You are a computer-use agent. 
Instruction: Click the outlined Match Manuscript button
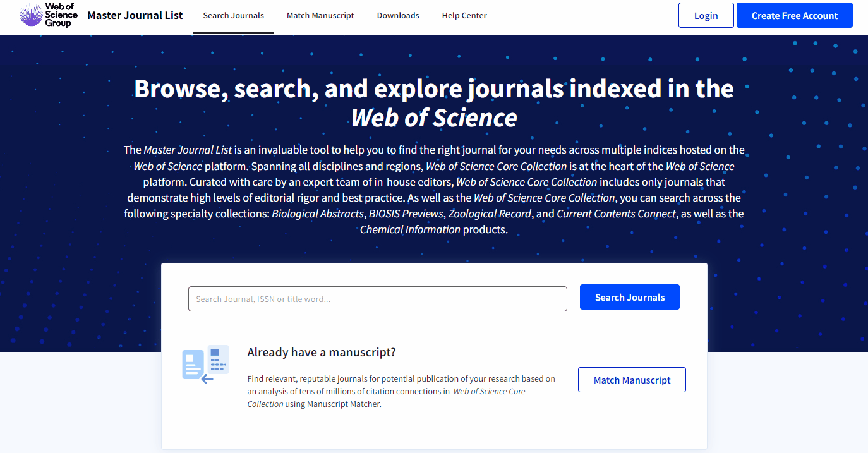point(632,380)
